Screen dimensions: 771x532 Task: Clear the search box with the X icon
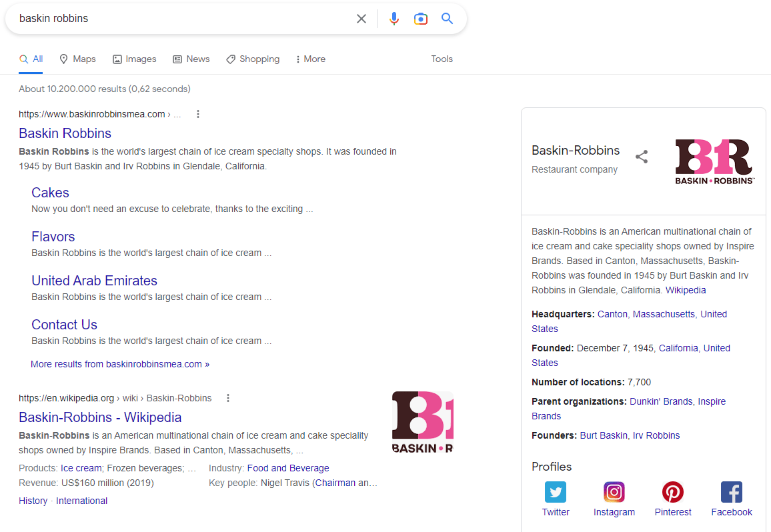coord(361,19)
